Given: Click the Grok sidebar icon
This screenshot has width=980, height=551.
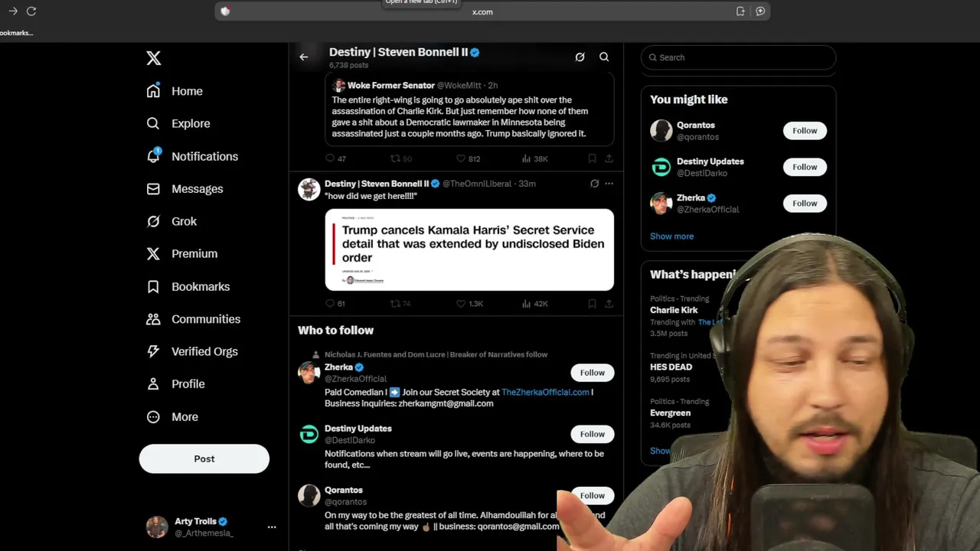Looking at the screenshot, I should point(153,221).
